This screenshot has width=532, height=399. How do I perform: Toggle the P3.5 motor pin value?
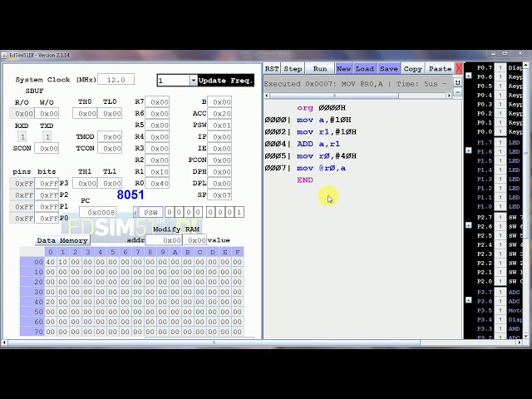[500, 310]
